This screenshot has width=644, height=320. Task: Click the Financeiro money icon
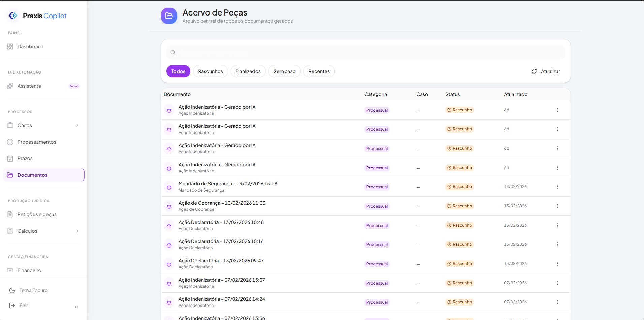tap(10, 270)
